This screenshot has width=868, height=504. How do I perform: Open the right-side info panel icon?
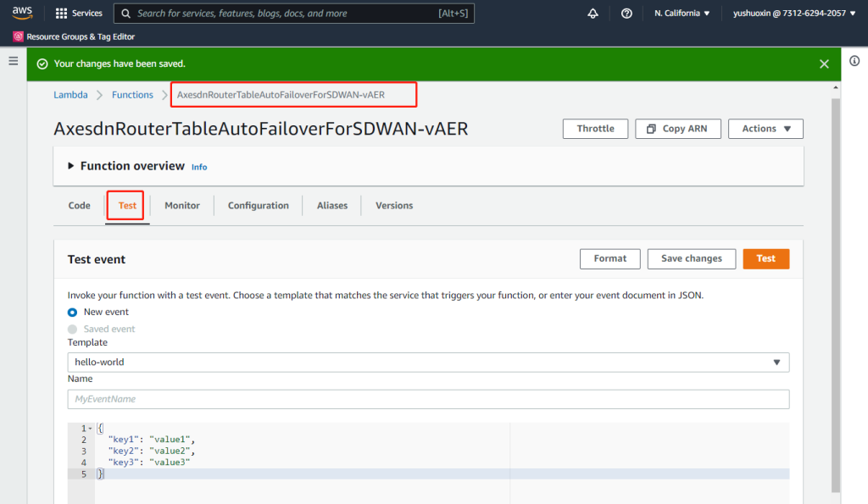point(854,61)
